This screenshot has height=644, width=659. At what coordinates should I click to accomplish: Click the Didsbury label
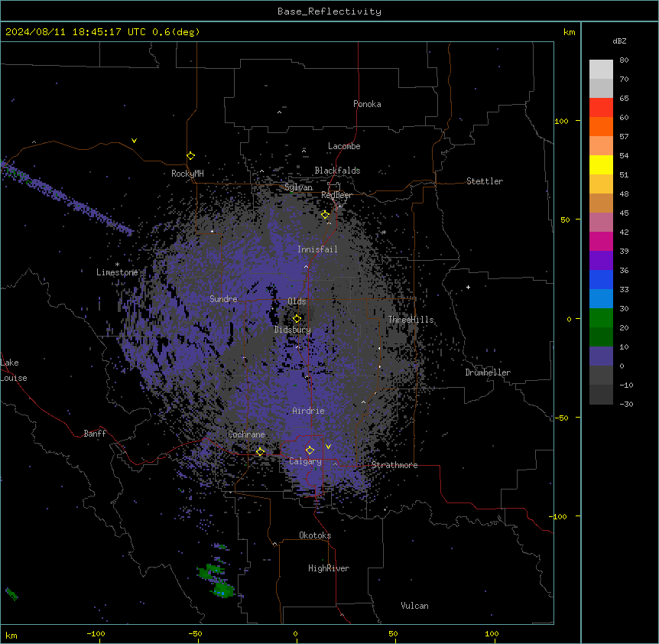click(x=293, y=330)
